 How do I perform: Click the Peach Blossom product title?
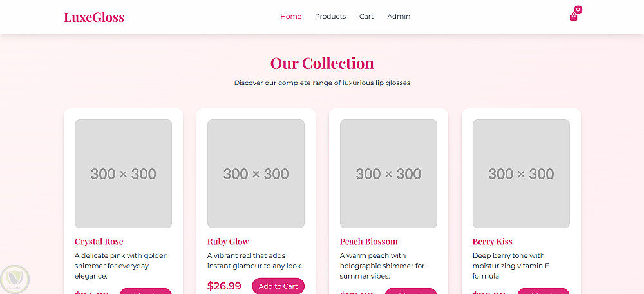pyautogui.click(x=369, y=242)
